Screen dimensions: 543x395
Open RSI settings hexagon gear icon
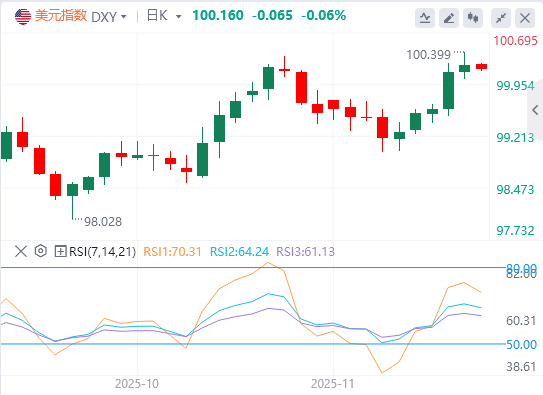41,251
